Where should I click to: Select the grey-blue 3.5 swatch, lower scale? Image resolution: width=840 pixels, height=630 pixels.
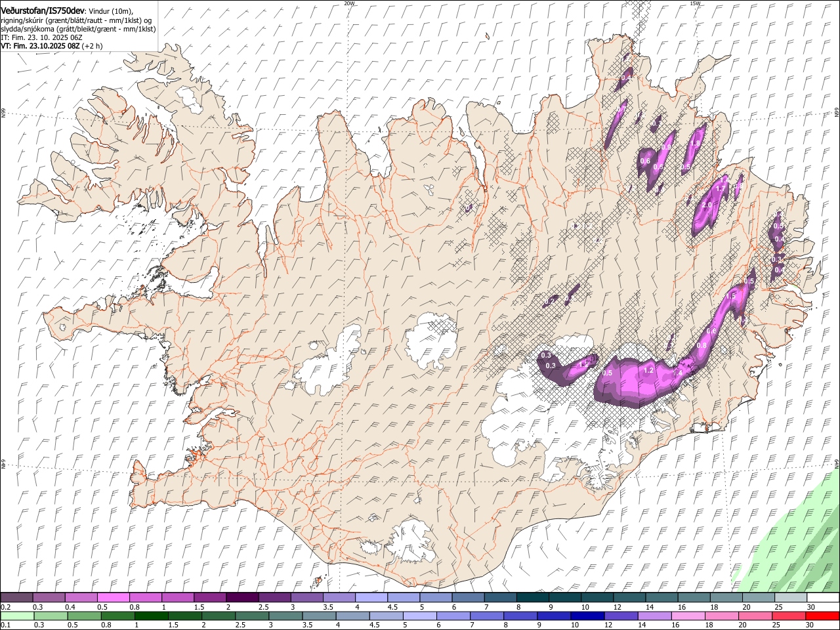(x=319, y=616)
